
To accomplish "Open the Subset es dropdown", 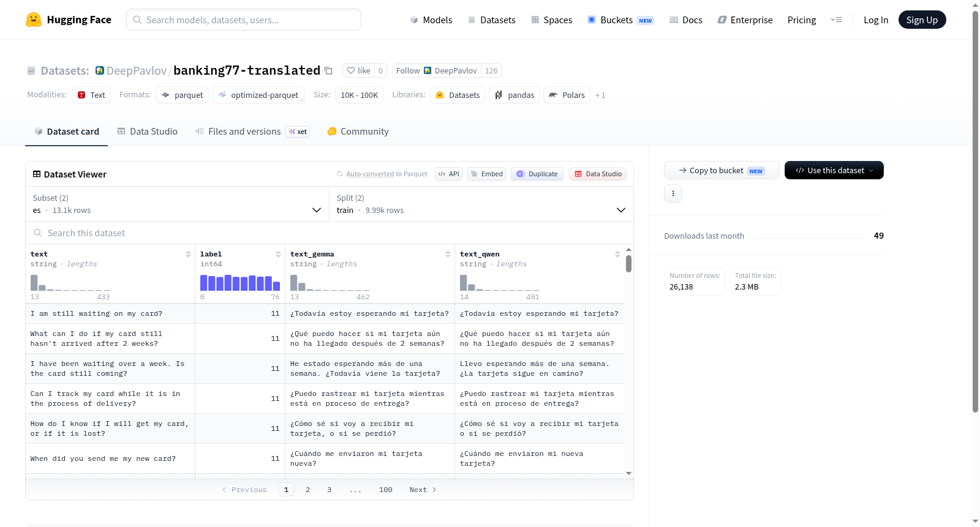I will point(177,204).
